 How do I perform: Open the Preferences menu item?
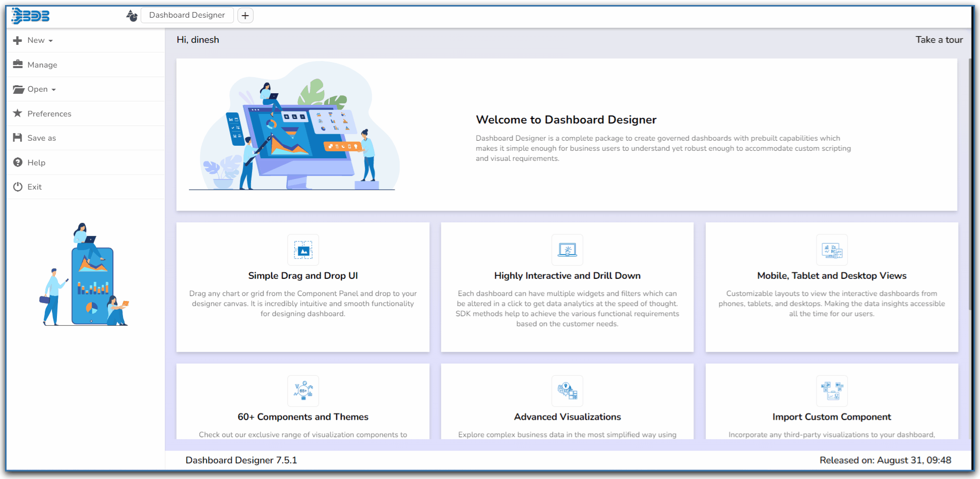[49, 114]
